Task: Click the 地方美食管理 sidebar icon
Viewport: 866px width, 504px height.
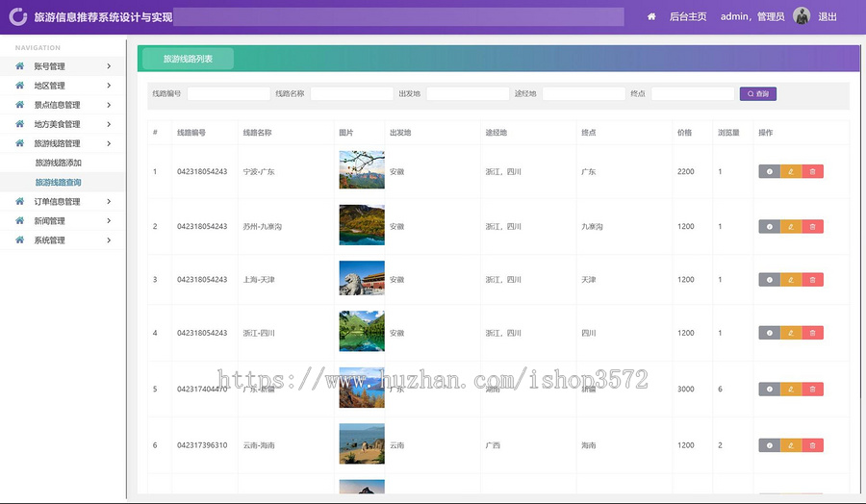Action: point(20,124)
